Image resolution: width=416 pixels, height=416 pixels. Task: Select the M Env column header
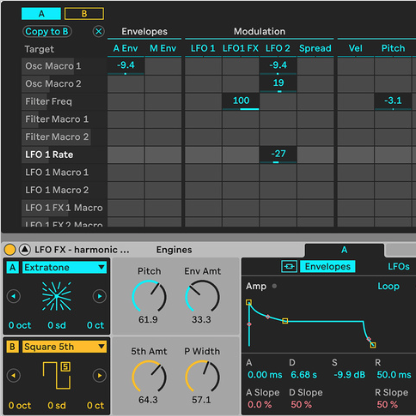(163, 49)
